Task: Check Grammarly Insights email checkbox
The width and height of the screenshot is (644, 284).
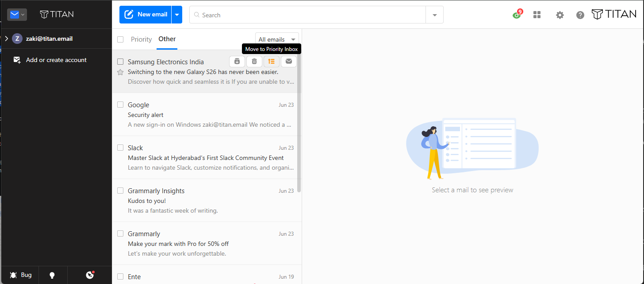Action: (120, 191)
